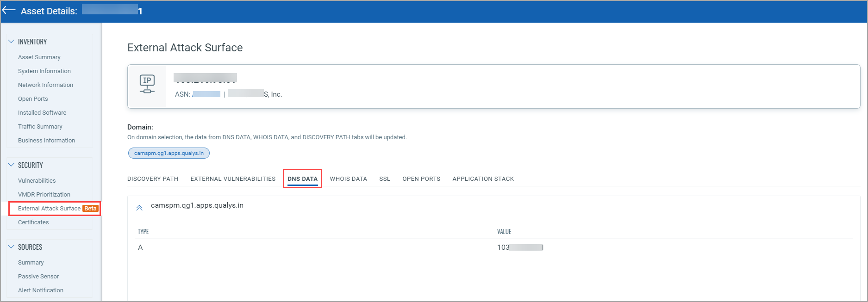Viewport: 868px width, 302px height.
Task: Click the Beta badge on External Attack Surface
Action: [x=90, y=209]
